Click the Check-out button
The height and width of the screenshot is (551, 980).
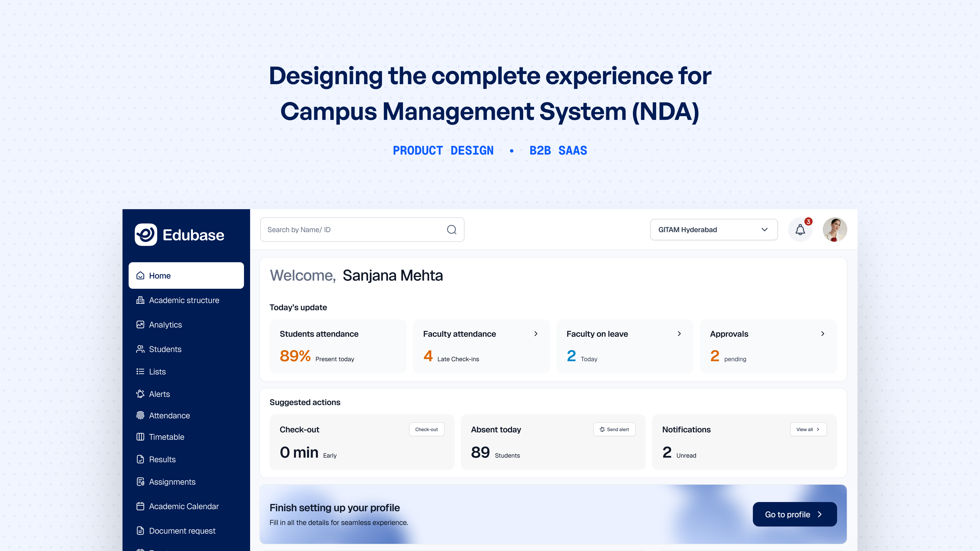[426, 429]
